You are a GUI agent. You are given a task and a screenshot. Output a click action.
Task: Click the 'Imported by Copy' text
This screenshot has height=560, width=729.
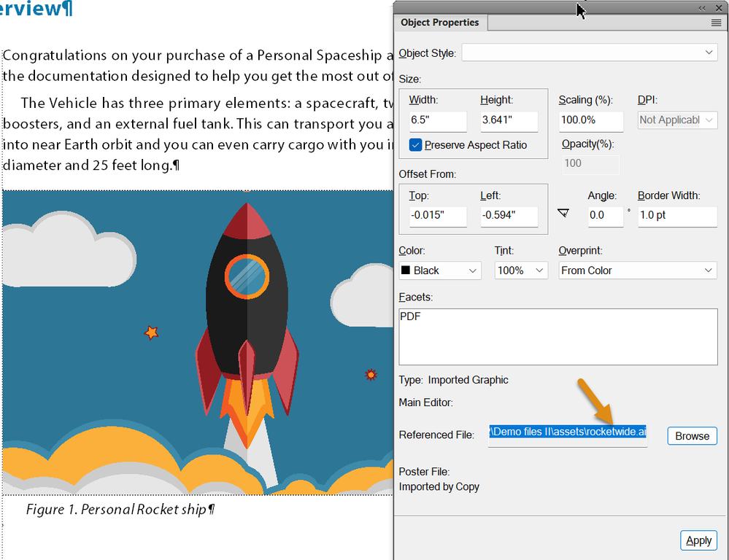tap(439, 486)
